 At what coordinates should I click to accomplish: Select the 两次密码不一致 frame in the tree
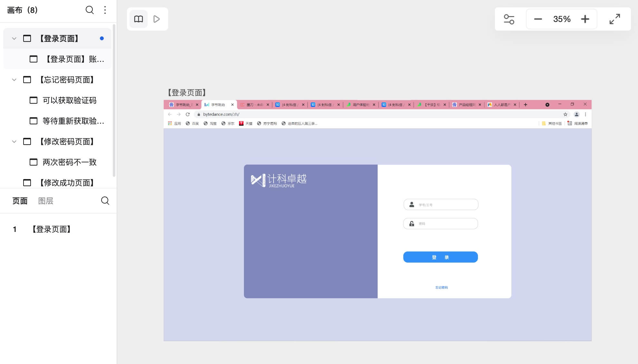pos(69,162)
